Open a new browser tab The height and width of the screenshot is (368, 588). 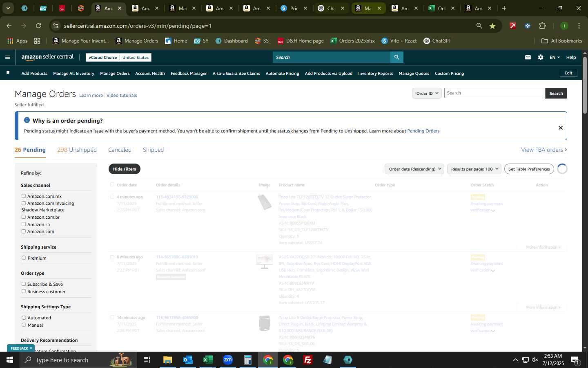[x=504, y=8]
